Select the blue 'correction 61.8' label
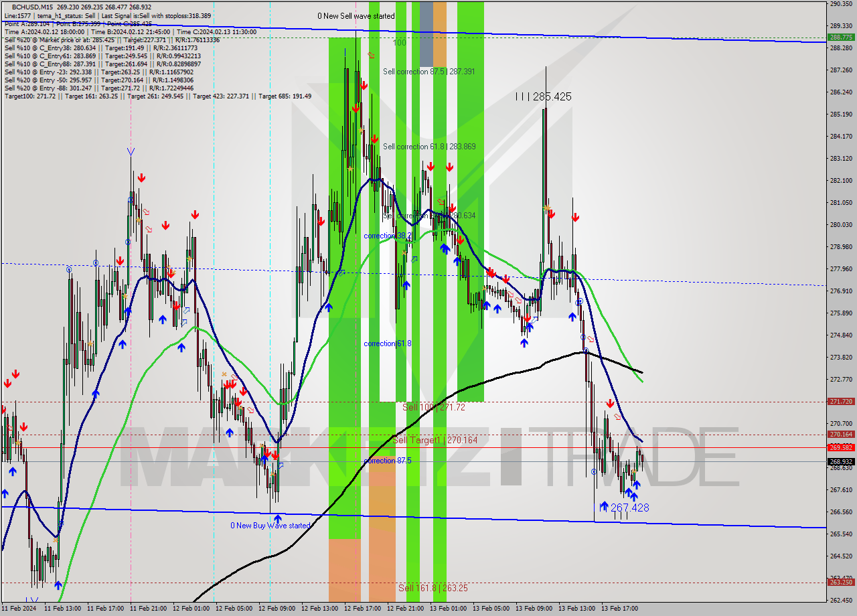 [388, 343]
